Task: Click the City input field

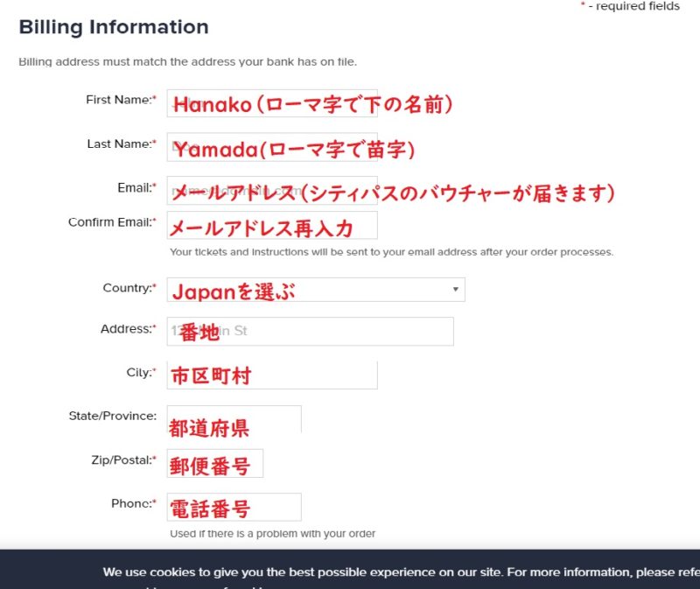Action: (x=272, y=375)
